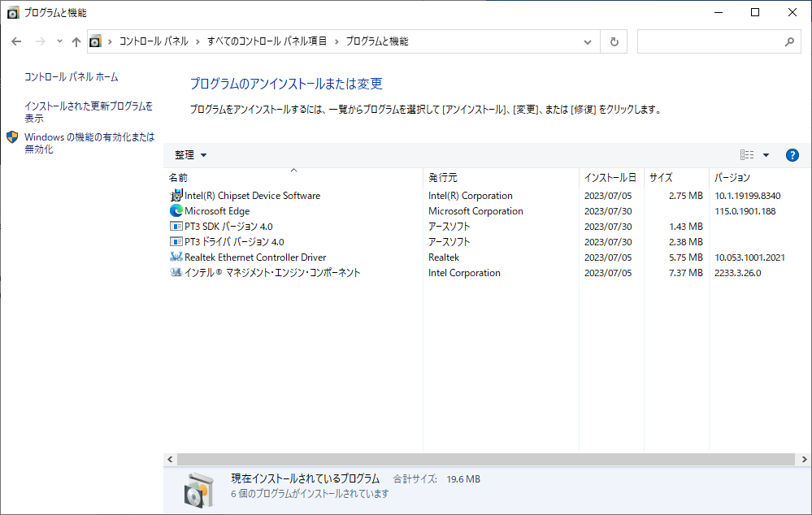Sort list by バージョン column header
812x515 pixels.
point(758,178)
